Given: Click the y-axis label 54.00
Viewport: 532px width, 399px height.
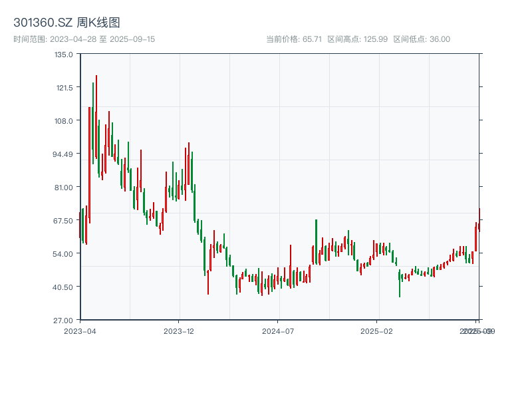Looking at the screenshot, I should click(63, 254).
